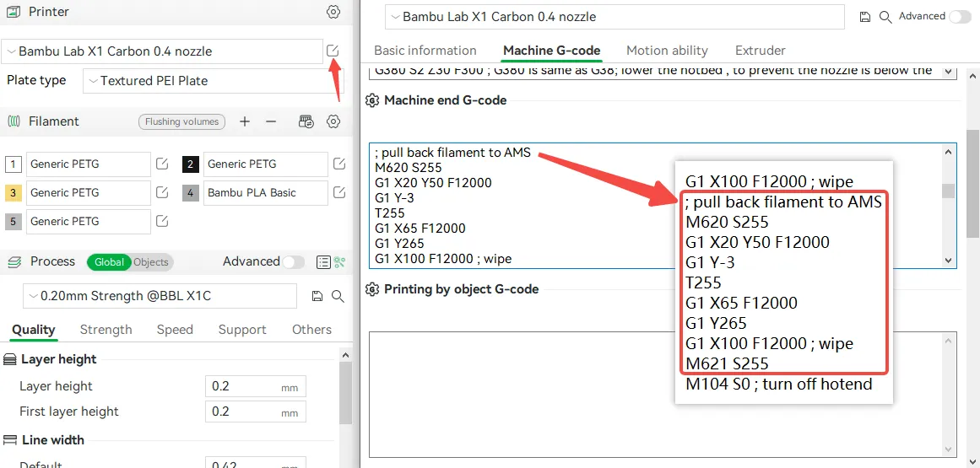Viewport: 980px width, 468px height.
Task: Switch to Motion ability tab
Action: [x=667, y=51]
